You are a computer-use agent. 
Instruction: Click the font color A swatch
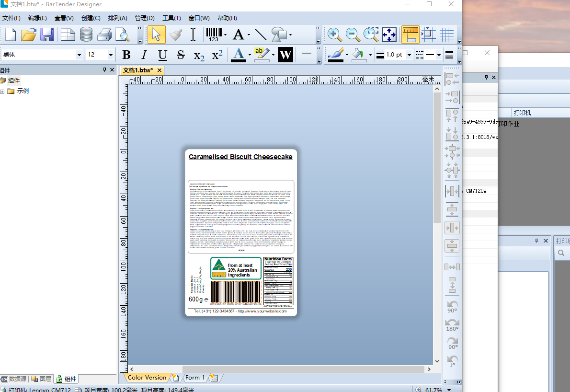238,54
